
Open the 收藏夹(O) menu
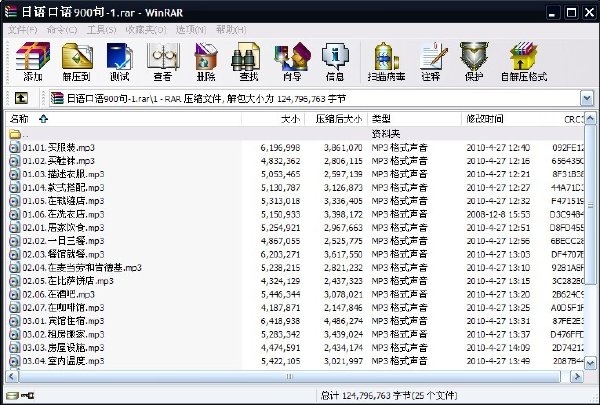click(146, 29)
